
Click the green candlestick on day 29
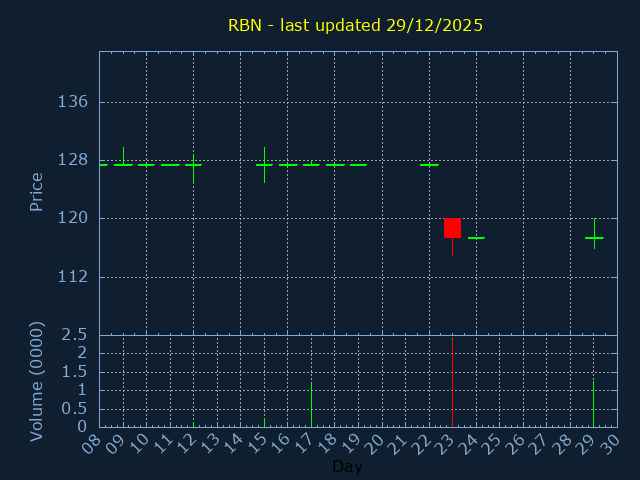594,237
